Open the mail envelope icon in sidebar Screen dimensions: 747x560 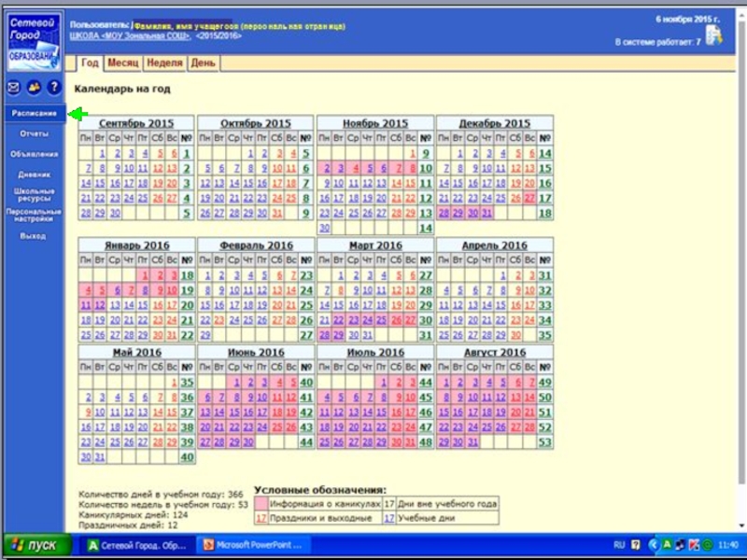click(x=14, y=88)
